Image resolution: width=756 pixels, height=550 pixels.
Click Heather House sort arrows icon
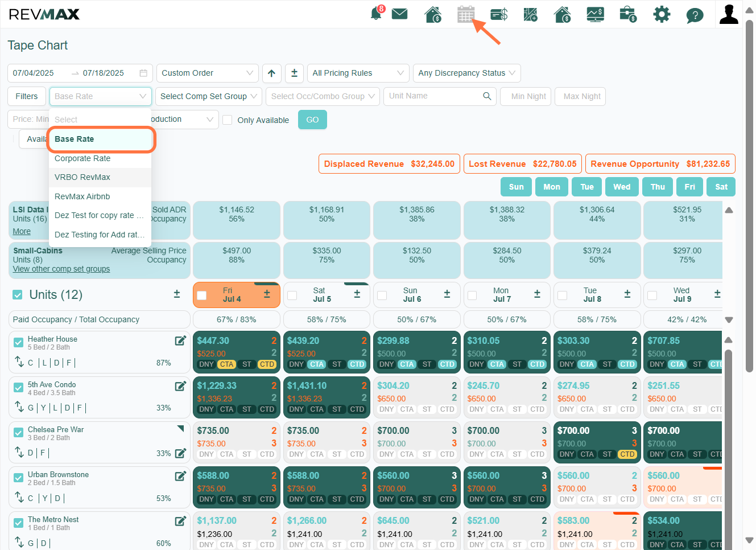[x=19, y=362]
